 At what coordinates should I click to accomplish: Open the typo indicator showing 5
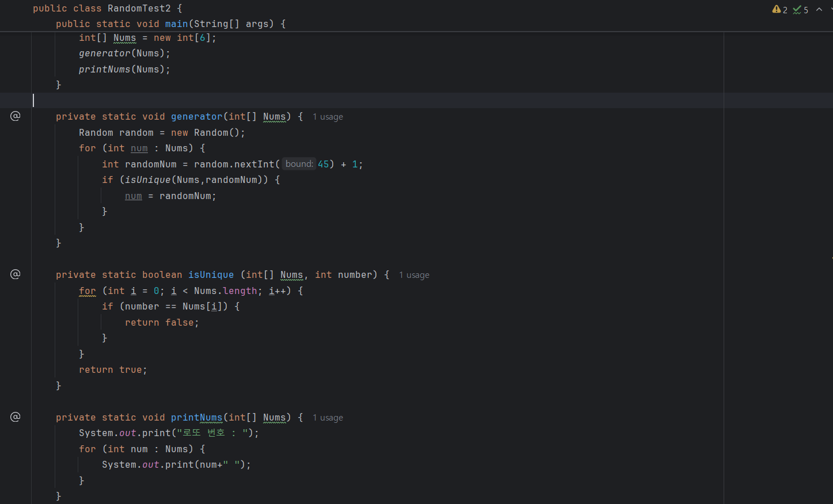click(x=801, y=9)
